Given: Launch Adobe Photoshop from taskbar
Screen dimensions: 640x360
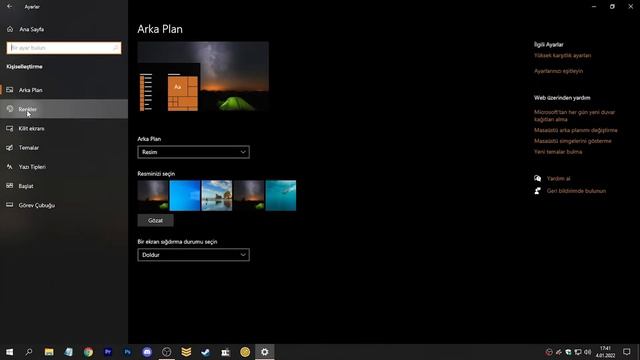Looking at the screenshot, I should pos(127,352).
